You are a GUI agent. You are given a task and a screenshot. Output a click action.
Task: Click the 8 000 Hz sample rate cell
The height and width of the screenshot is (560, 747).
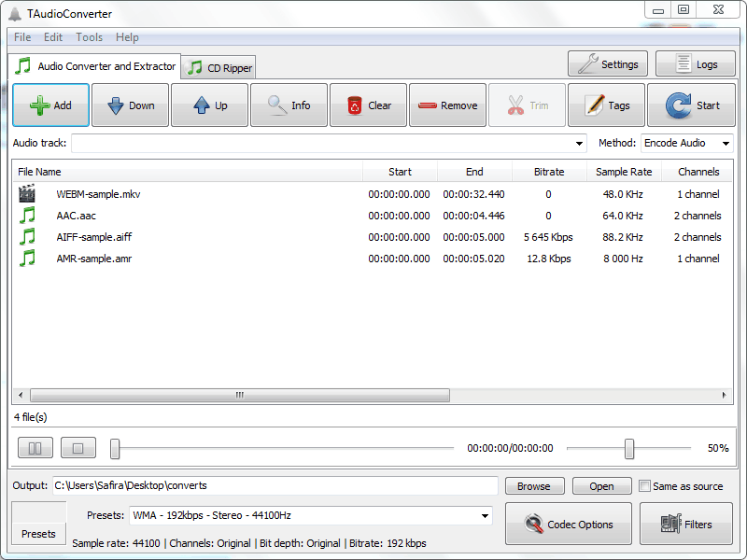click(x=623, y=259)
